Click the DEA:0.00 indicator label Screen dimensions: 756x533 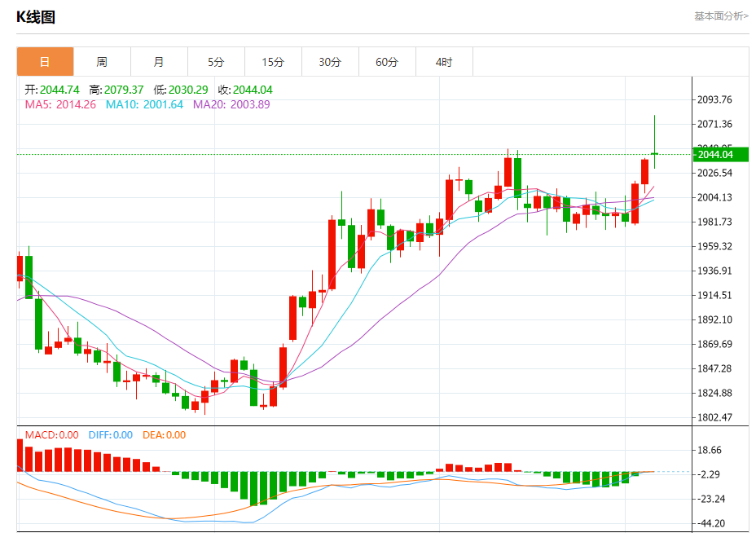point(164,435)
